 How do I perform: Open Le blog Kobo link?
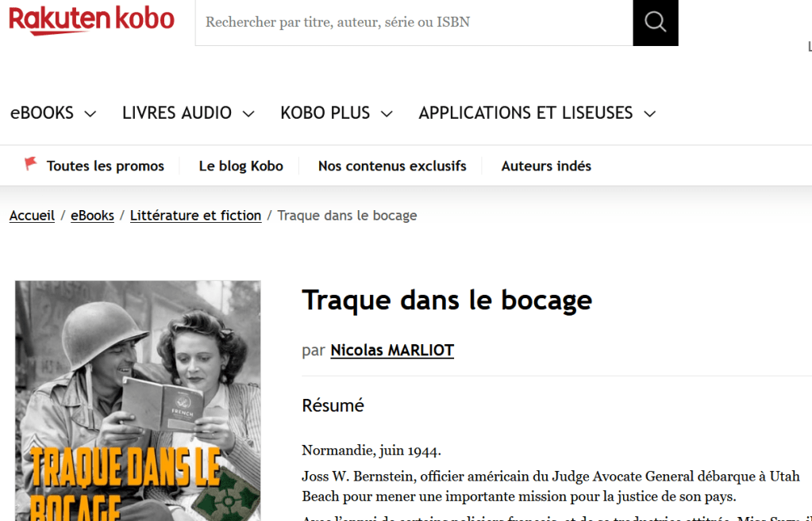coord(241,166)
